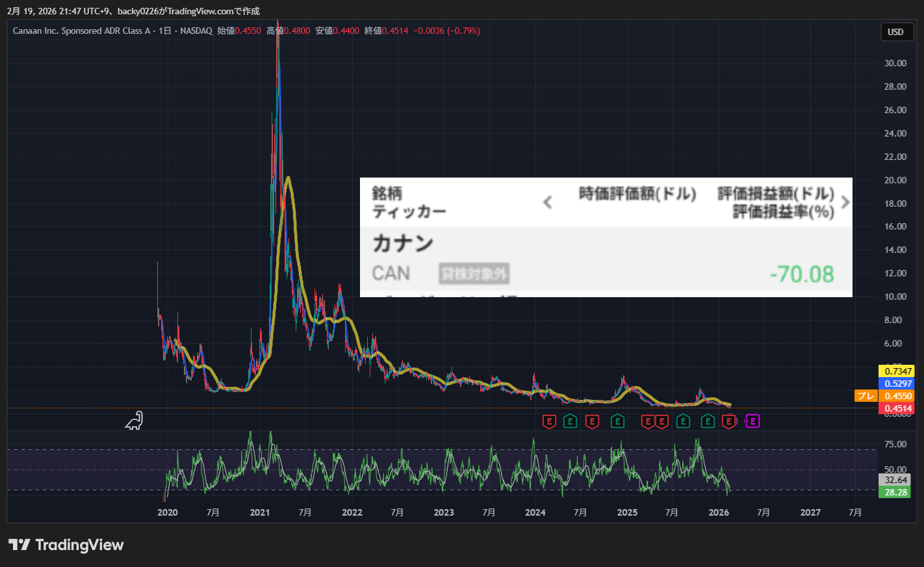Click the 評価損益額(ドル) column header
The image size is (924, 567).
(776, 194)
